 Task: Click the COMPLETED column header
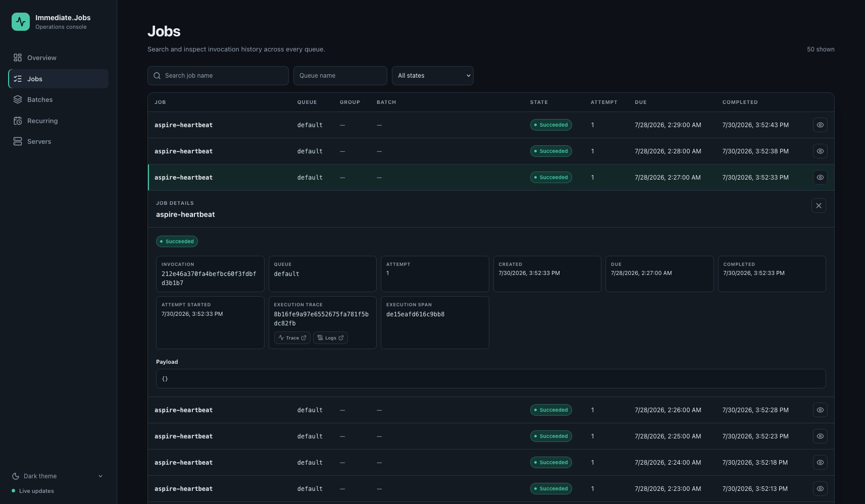pos(740,102)
